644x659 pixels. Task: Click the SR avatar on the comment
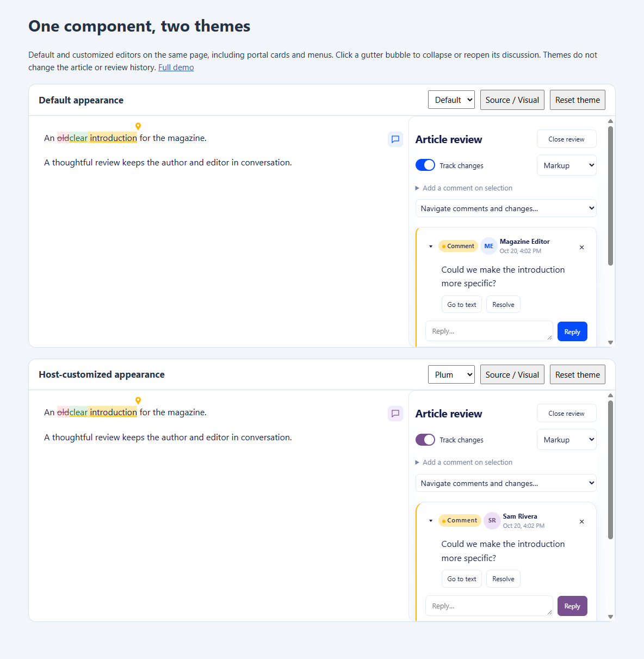point(492,520)
